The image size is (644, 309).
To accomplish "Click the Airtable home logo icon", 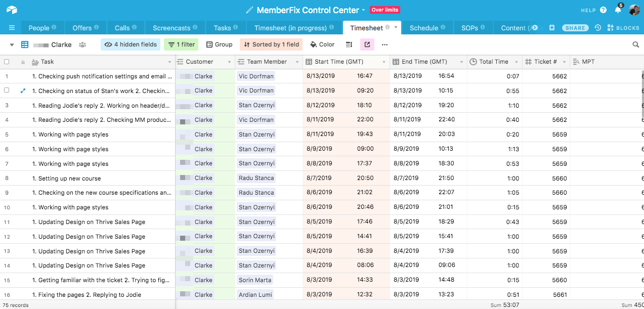I will coord(12,10).
